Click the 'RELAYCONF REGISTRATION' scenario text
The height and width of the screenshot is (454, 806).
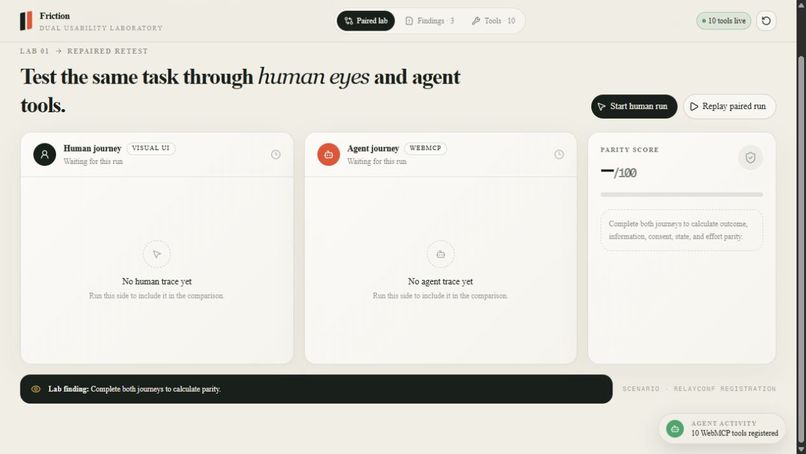tap(725, 389)
